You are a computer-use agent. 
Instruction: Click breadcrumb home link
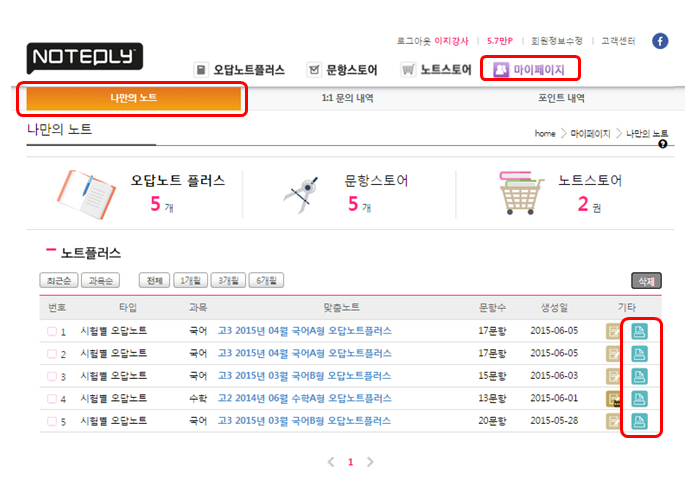pyautogui.click(x=545, y=134)
